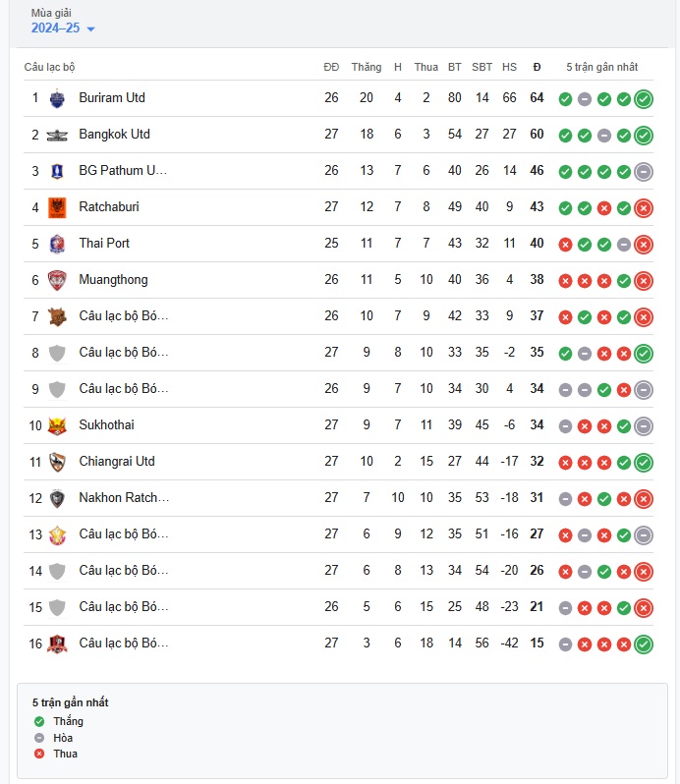Click the Sukhothai club logo

[57, 425]
